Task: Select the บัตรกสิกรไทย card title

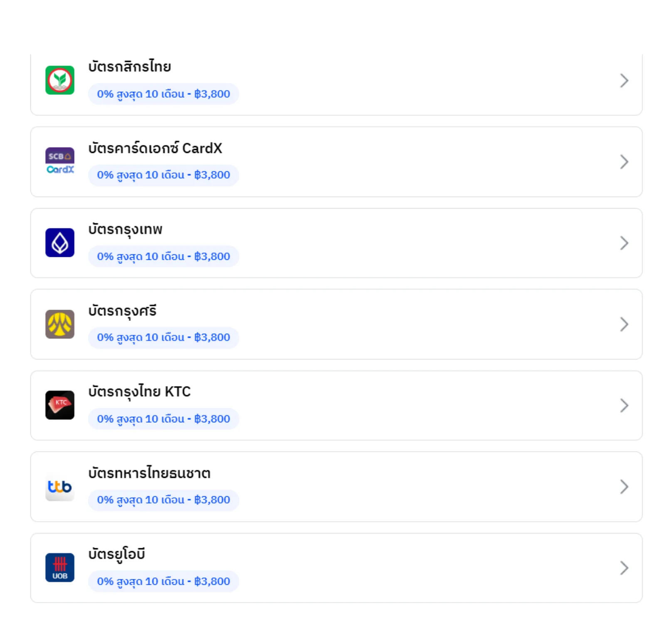Action: 130,67
